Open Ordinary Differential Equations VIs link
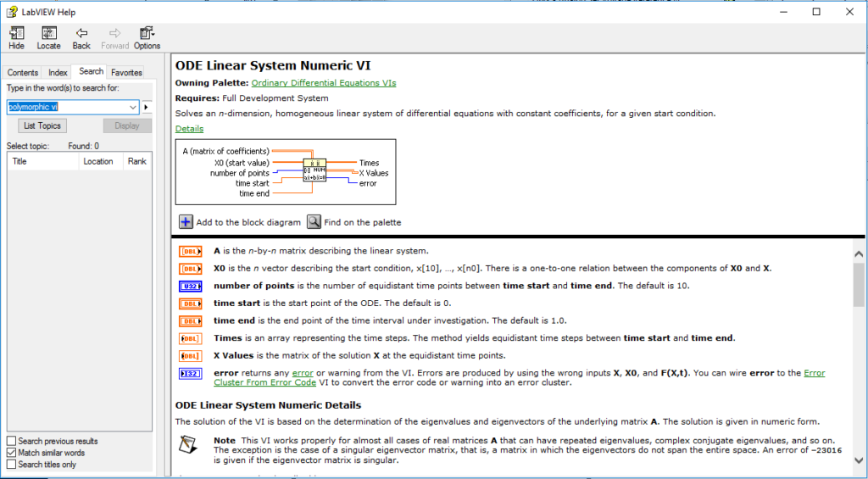This screenshot has width=868, height=479. point(324,83)
